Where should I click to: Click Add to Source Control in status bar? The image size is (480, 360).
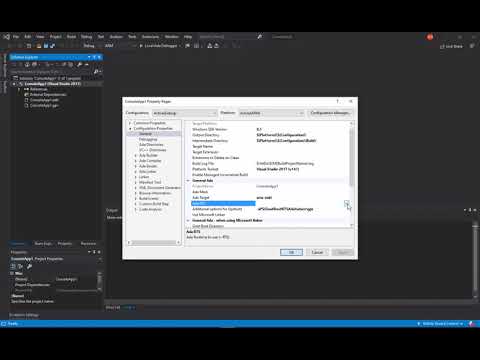coord(440,324)
